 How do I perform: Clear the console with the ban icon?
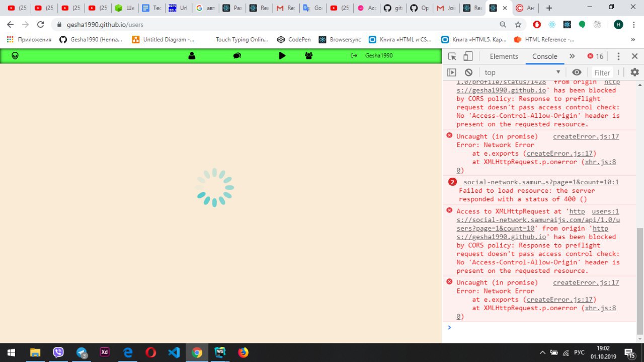pos(468,73)
